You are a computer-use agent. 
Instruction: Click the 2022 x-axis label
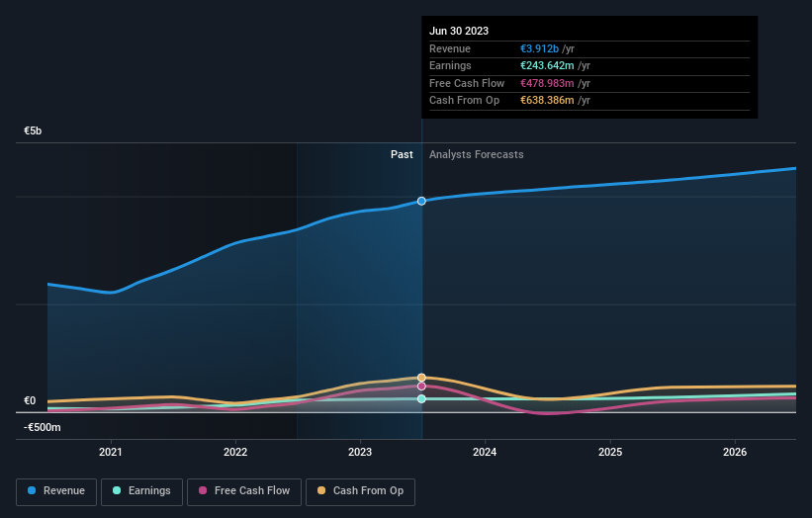click(x=235, y=452)
